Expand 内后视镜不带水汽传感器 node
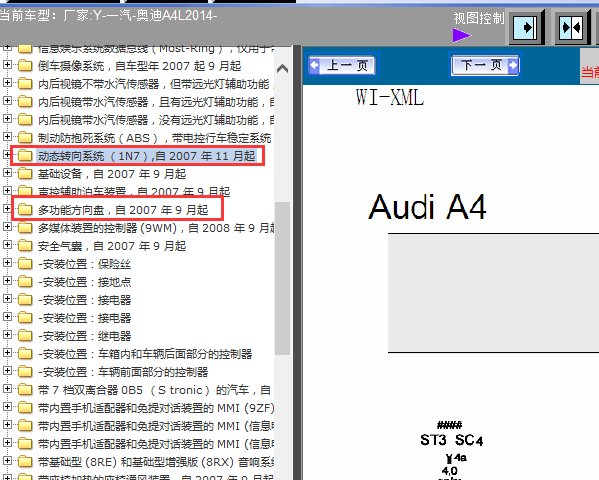599x480 pixels. [7, 83]
